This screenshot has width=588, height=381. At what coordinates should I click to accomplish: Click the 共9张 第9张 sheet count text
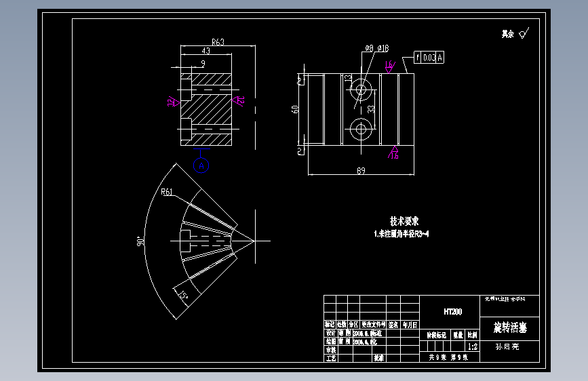tap(448, 357)
